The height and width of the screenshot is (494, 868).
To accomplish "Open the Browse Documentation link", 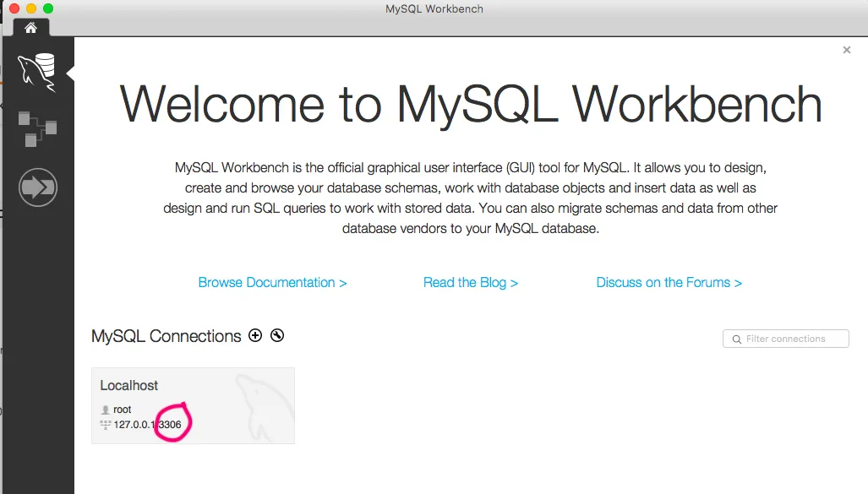I will click(x=272, y=283).
